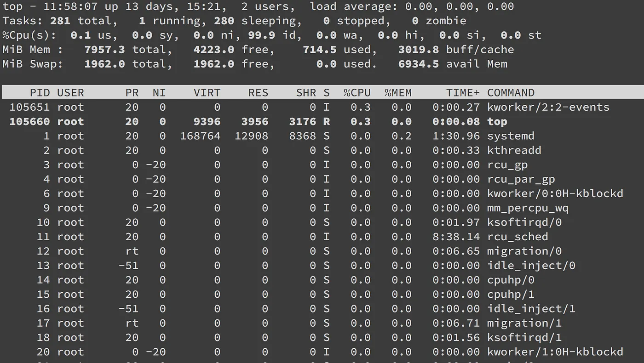Click kworker/1:0H-kblockd command
644x363 pixels.
coord(555,352)
